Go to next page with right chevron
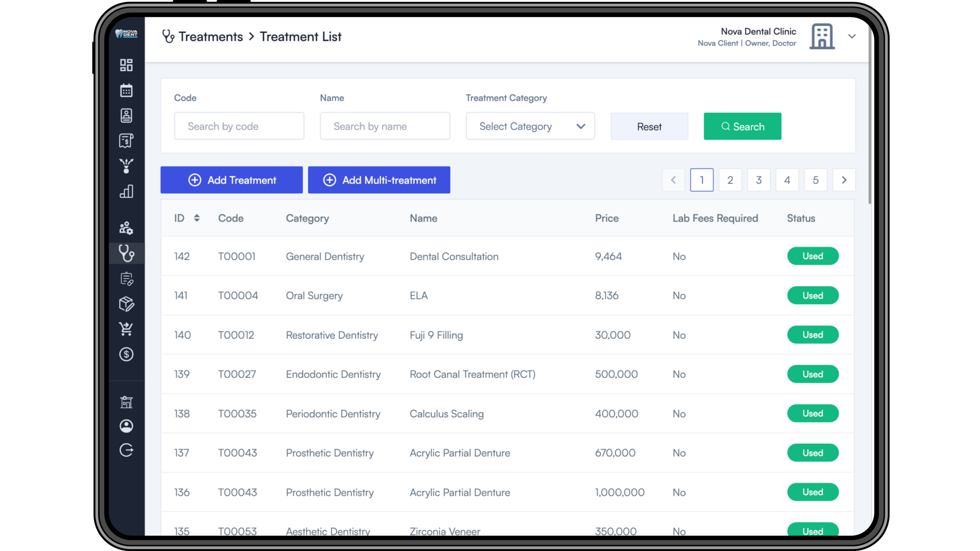This screenshot has width=980, height=551. [844, 180]
